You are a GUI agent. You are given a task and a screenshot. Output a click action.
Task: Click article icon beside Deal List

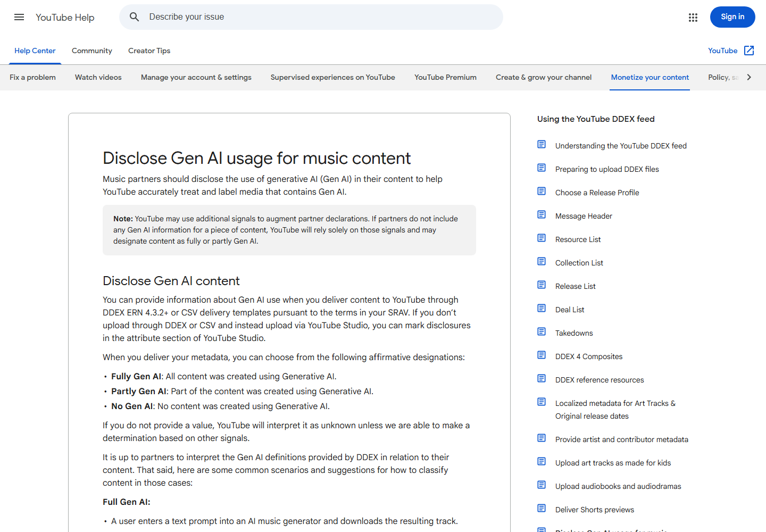(x=542, y=308)
